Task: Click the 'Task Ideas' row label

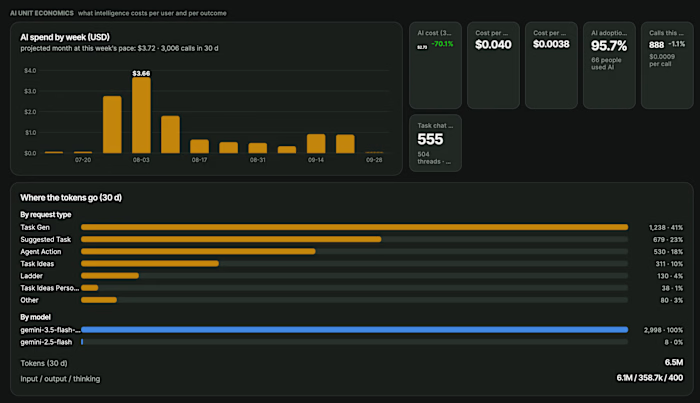Action: 37,264
